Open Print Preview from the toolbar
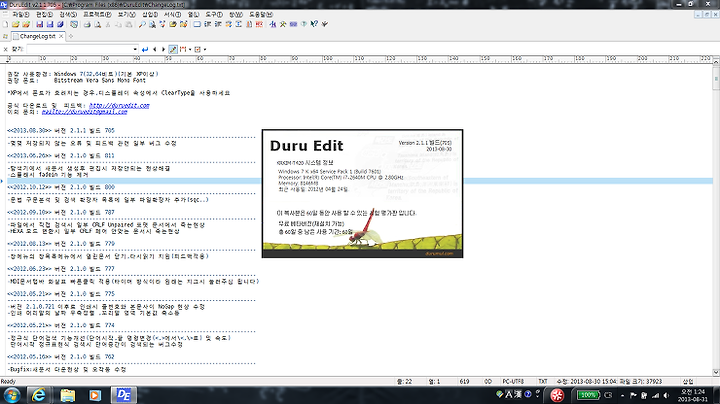The image size is (720, 404). click(x=97, y=24)
